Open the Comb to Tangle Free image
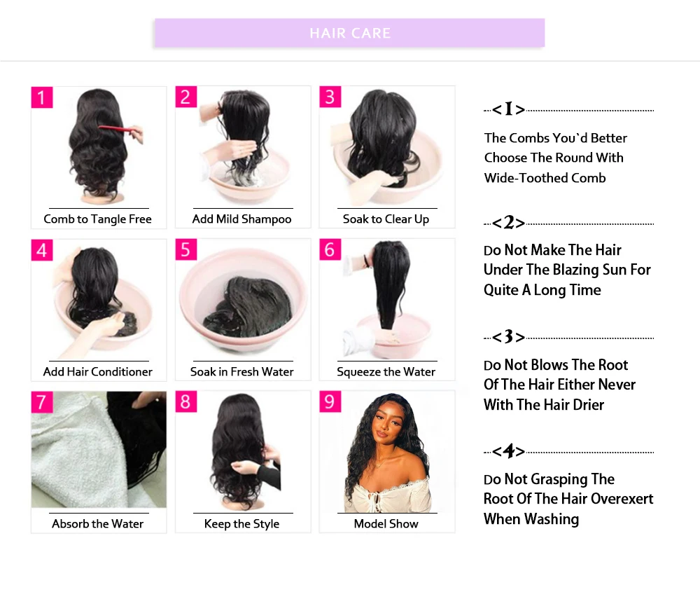 pos(99,146)
